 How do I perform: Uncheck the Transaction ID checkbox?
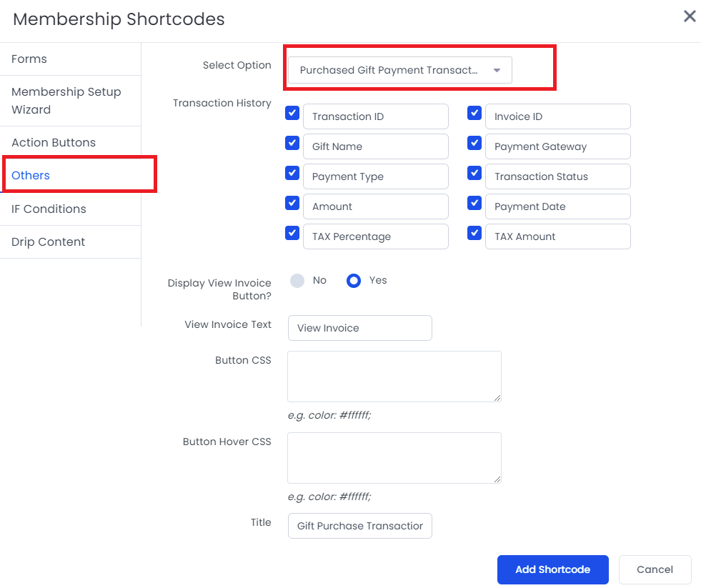tap(292, 113)
